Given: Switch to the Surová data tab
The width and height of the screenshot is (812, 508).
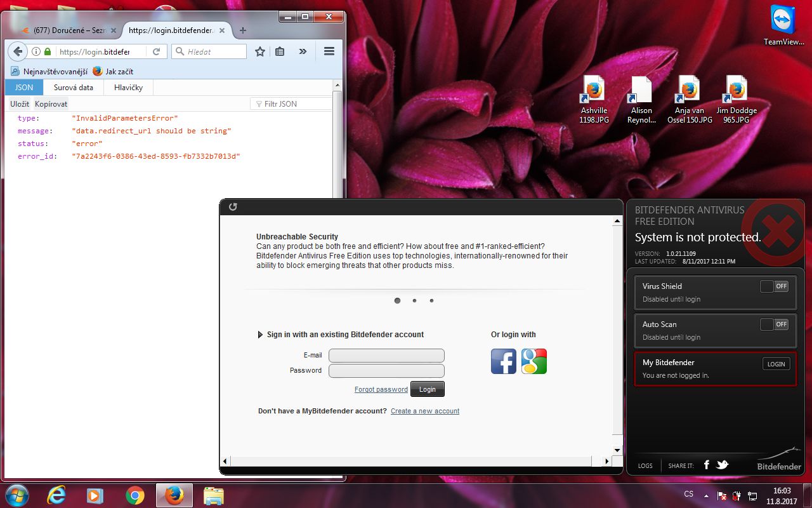Looking at the screenshot, I should (74, 88).
